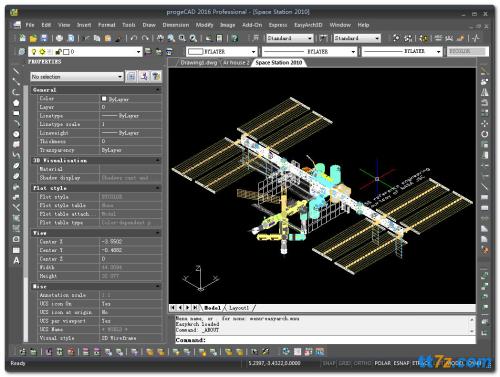Select the Rectangle draw tool
Screen dimensions: 500x377
16,113
